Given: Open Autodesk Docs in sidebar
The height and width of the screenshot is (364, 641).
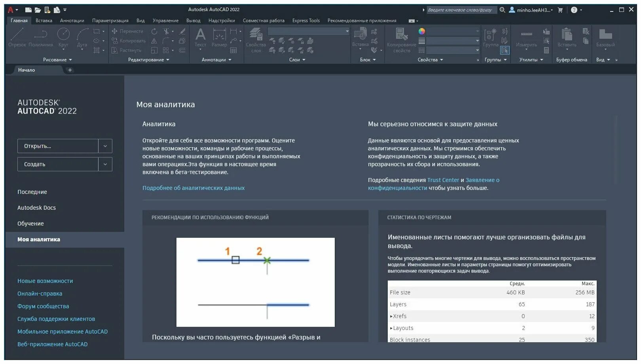Looking at the screenshot, I should (x=36, y=208).
